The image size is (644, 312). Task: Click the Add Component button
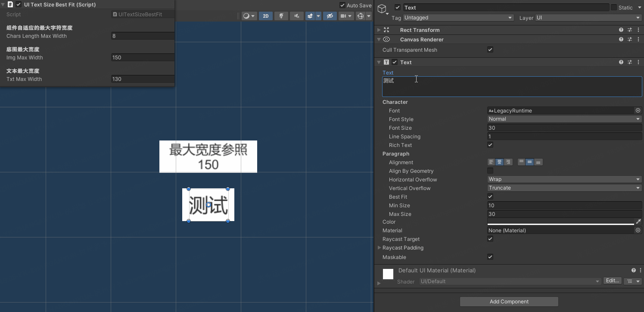click(509, 302)
